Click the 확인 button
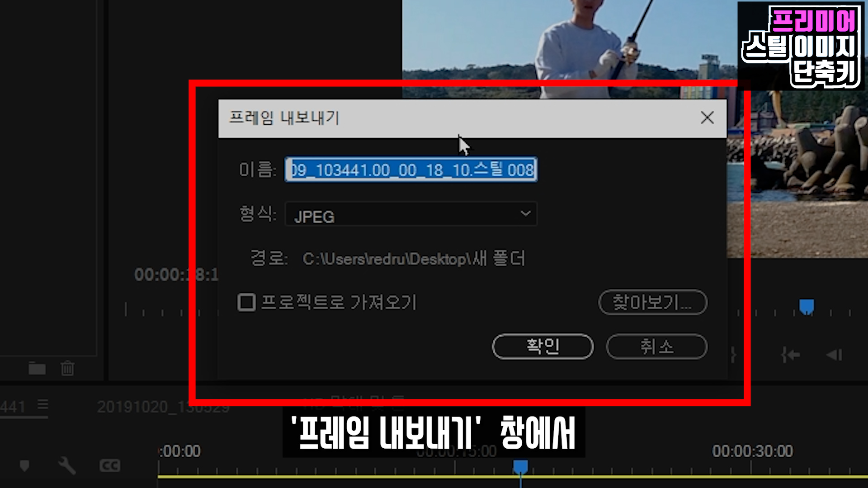The image size is (868, 488). coord(542,347)
